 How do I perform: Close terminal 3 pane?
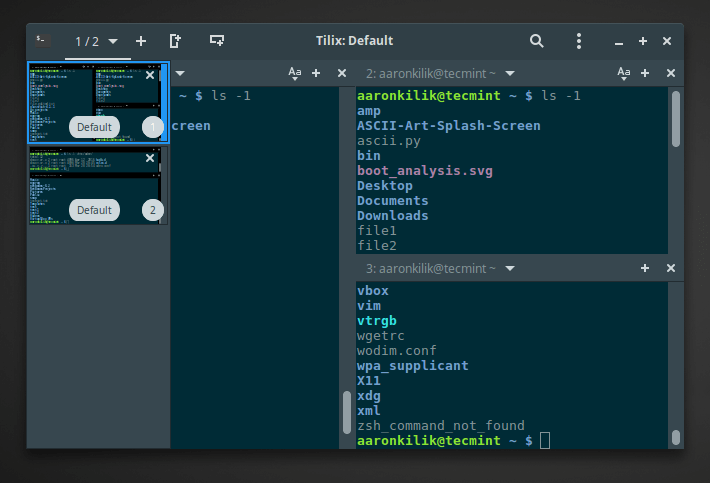pos(671,269)
